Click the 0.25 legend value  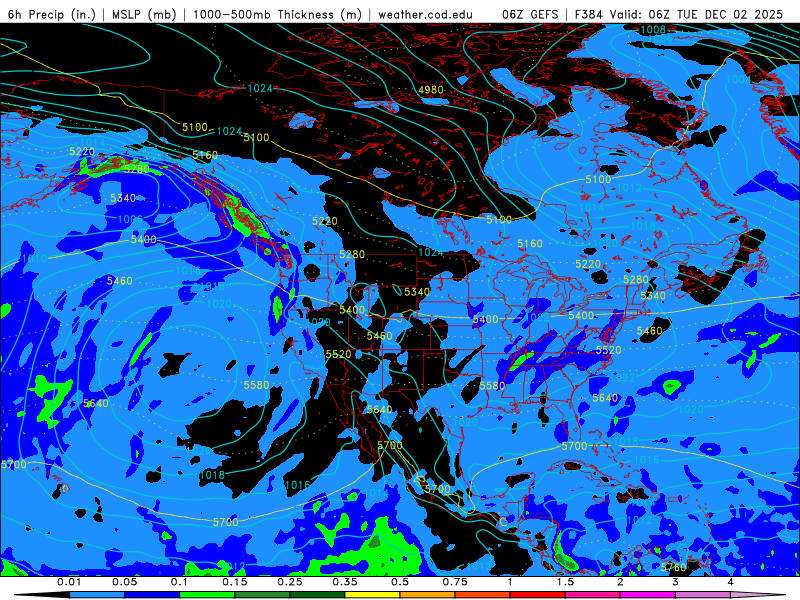click(x=290, y=582)
